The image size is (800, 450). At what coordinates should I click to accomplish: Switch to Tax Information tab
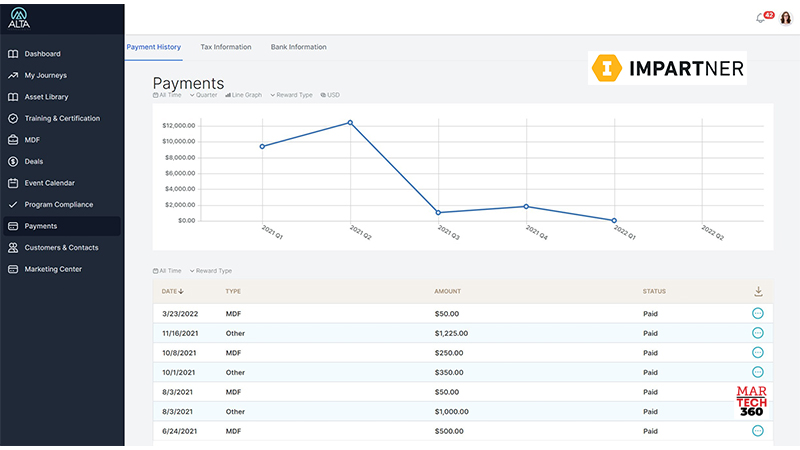226,47
